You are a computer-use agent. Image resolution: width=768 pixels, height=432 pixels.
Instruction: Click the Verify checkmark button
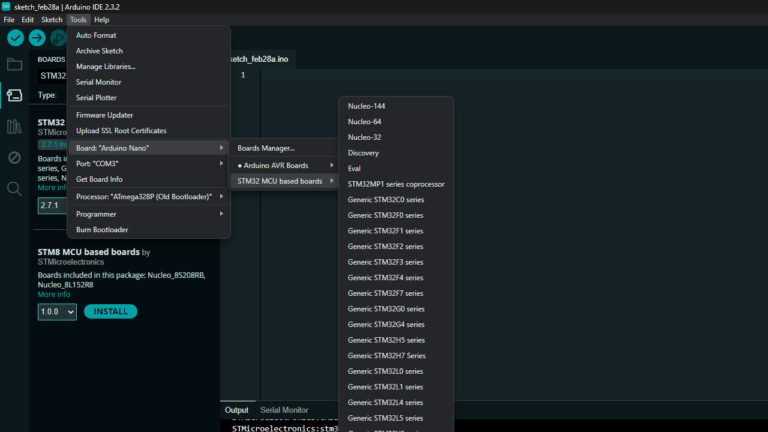(15, 38)
